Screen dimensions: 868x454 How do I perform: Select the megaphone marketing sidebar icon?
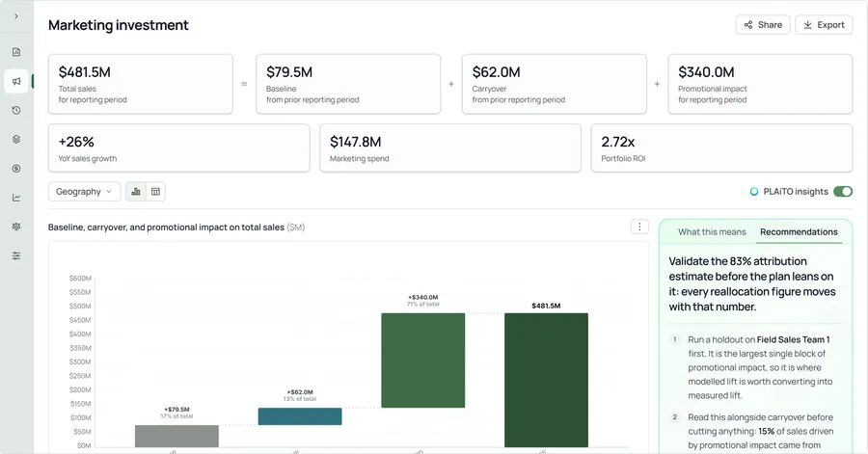[16, 81]
